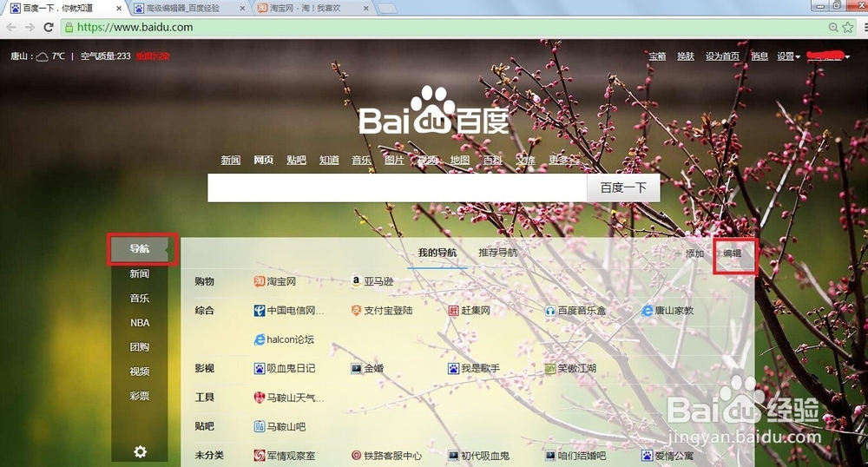Click the 百度一下 search button
868x467 pixels.
tap(623, 187)
